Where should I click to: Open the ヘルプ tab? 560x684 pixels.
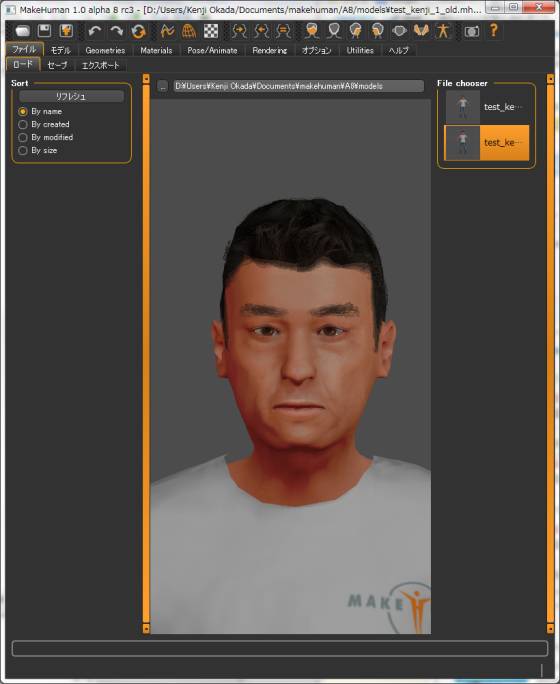click(x=398, y=51)
